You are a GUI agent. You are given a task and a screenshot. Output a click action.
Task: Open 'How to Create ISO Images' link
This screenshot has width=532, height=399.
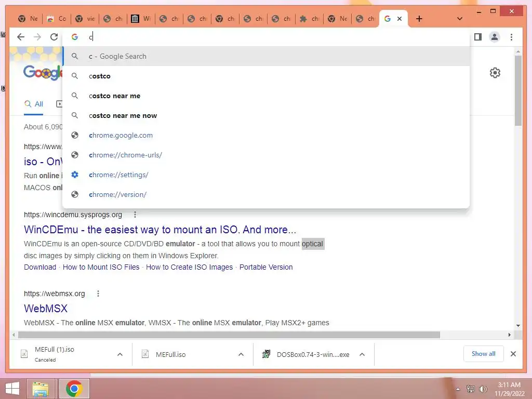[189, 267]
